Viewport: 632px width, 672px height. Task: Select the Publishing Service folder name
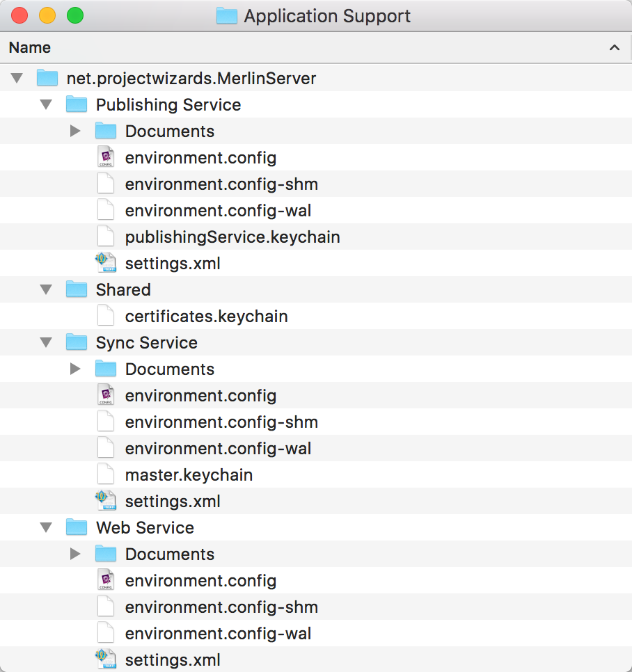168,105
